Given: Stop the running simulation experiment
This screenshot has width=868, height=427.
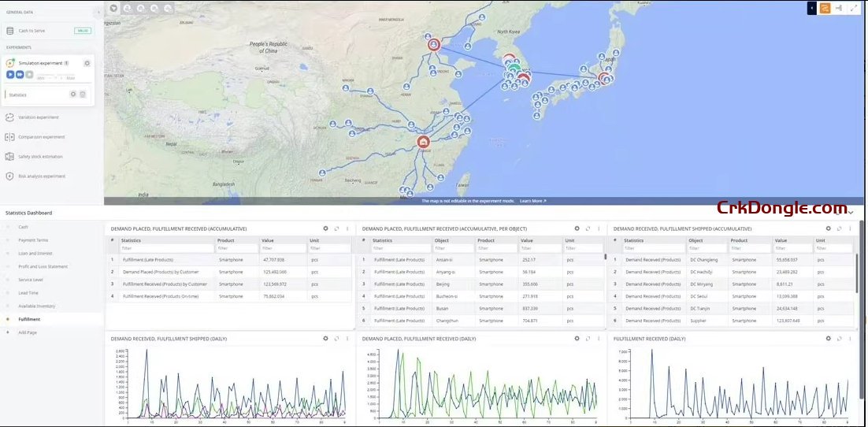Looking at the screenshot, I should coord(29,74).
